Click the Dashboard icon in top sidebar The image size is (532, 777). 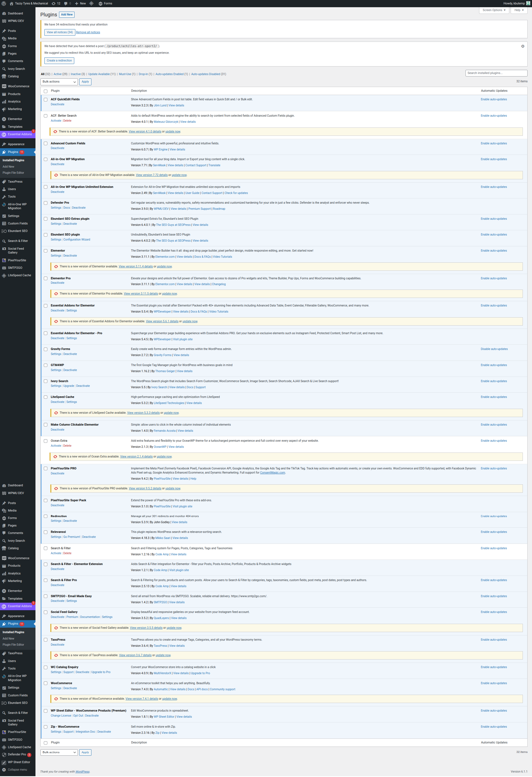[x=4, y=13]
